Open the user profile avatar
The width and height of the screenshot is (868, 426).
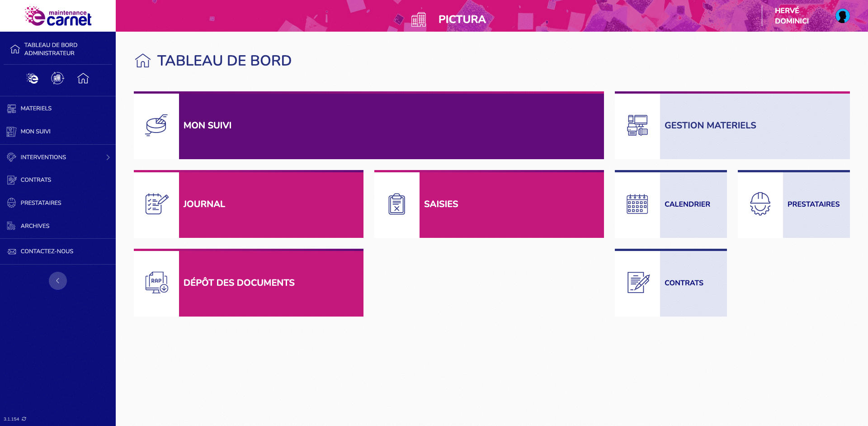[843, 16]
